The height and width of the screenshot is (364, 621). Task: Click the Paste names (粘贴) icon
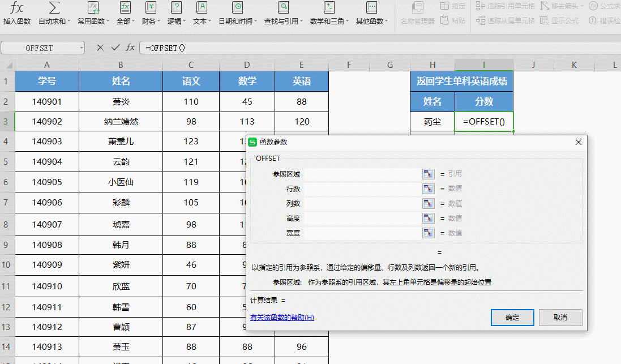[445, 20]
